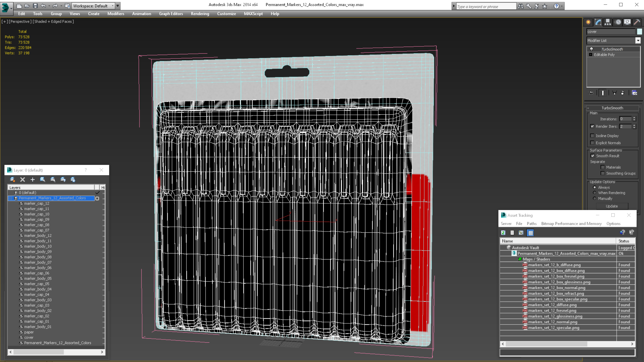Image resolution: width=644 pixels, height=362 pixels.
Task: Open the Display command panel tab
Action: coord(627,22)
